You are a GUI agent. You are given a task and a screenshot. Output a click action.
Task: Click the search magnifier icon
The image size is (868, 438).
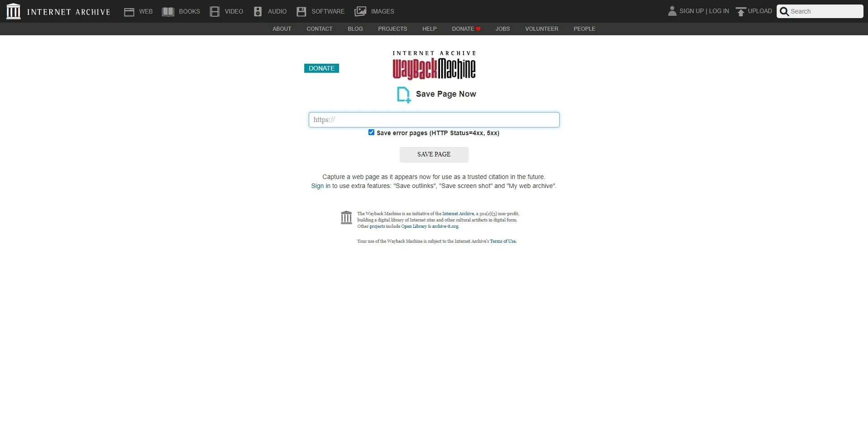[784, 11]
